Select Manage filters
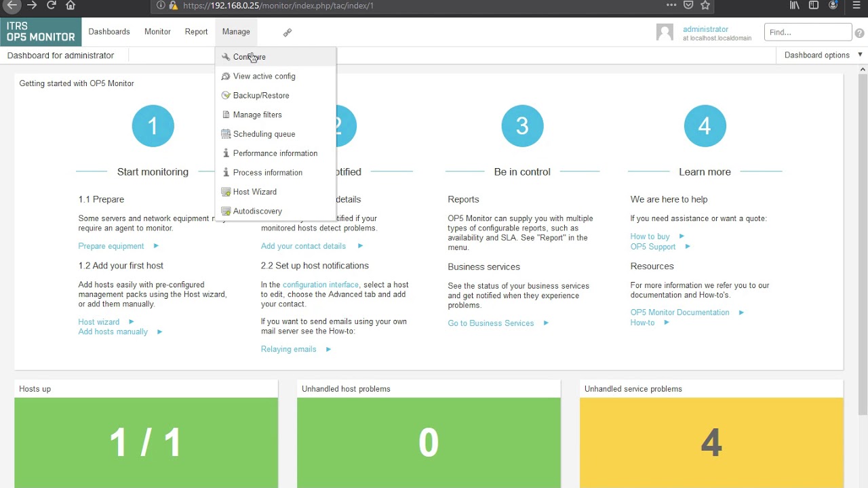Screen dimensions: 868x488 [275, 115]
